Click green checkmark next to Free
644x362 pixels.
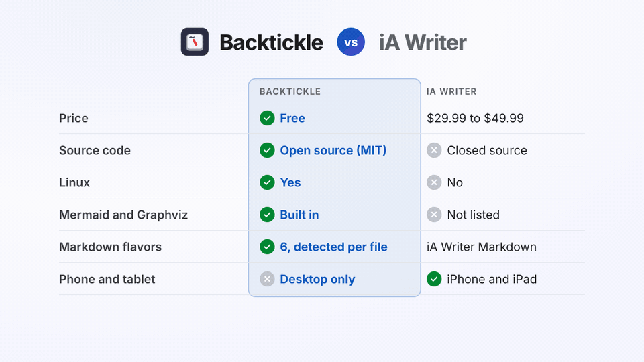(267, 118)
